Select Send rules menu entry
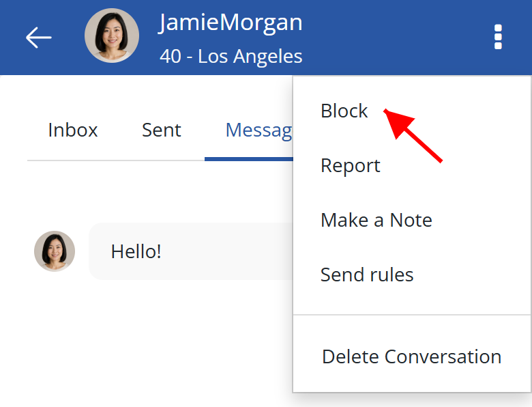Viewport: 532px width, 407px height. (x=367, y=275)
